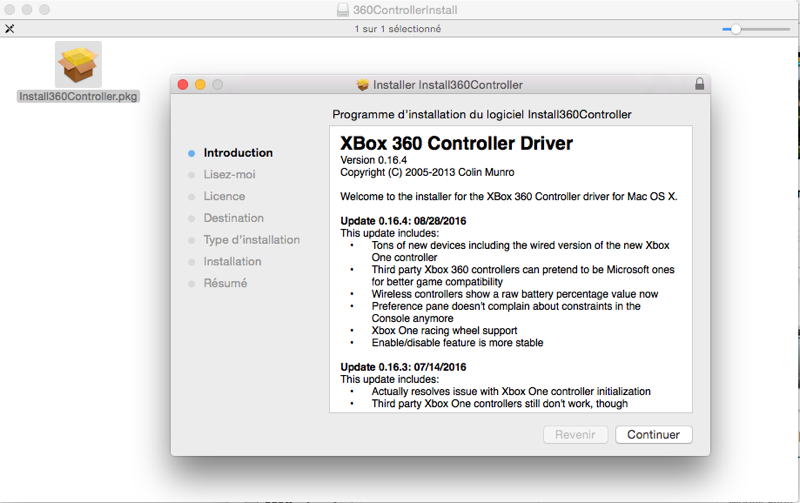Click Update 0.16.4: 08/28/2016 heading
The image size is (800, 503).
coord(404,221)
